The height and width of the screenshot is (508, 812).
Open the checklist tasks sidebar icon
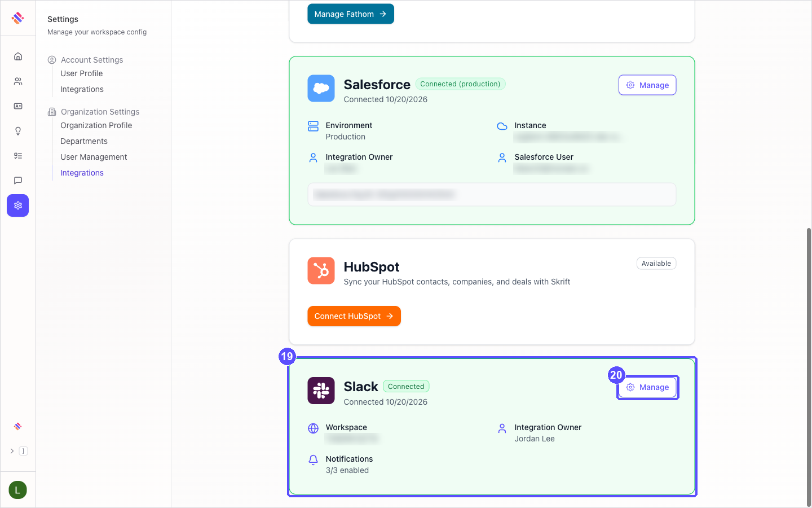click(x=18, y=156)
